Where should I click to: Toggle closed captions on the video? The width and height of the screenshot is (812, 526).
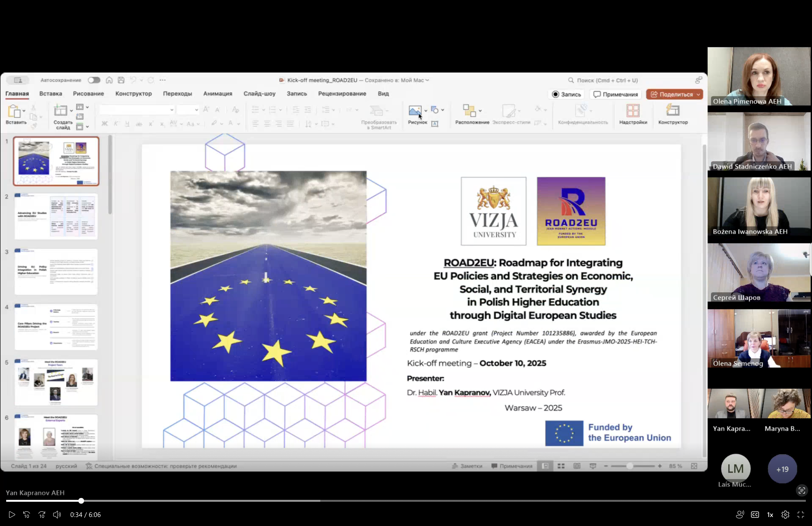click(755, 514)
